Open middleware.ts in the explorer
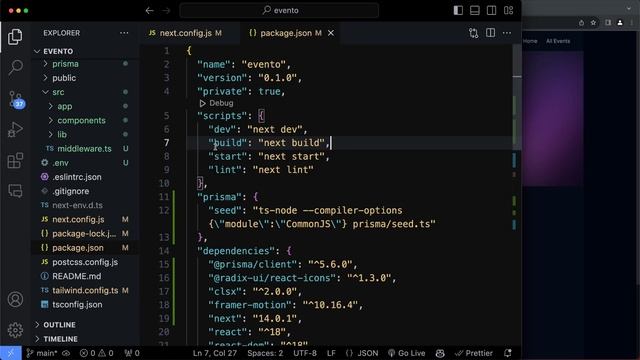Screen dimensions: 640x360 point(84,149)
